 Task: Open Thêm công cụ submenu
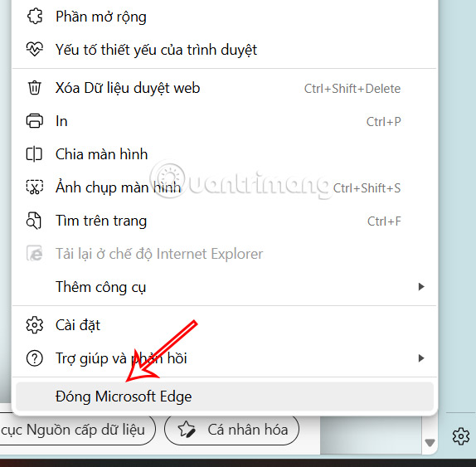225,287
